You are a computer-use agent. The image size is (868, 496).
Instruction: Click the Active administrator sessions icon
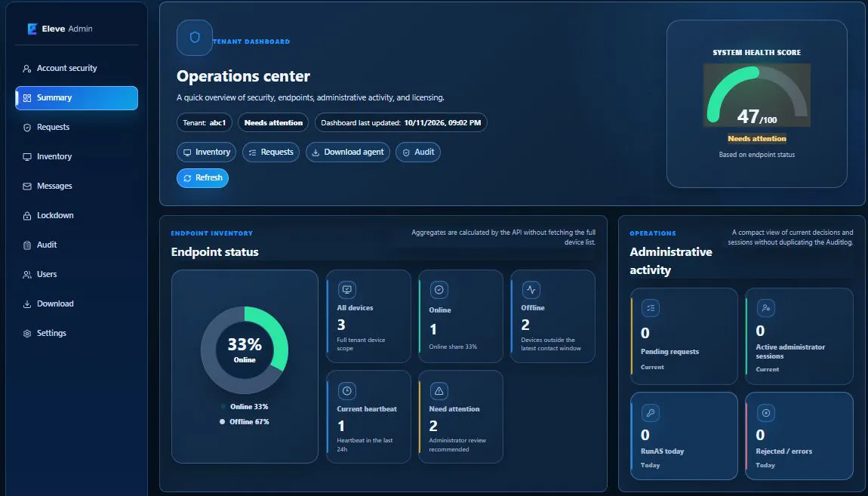[765, 308]
